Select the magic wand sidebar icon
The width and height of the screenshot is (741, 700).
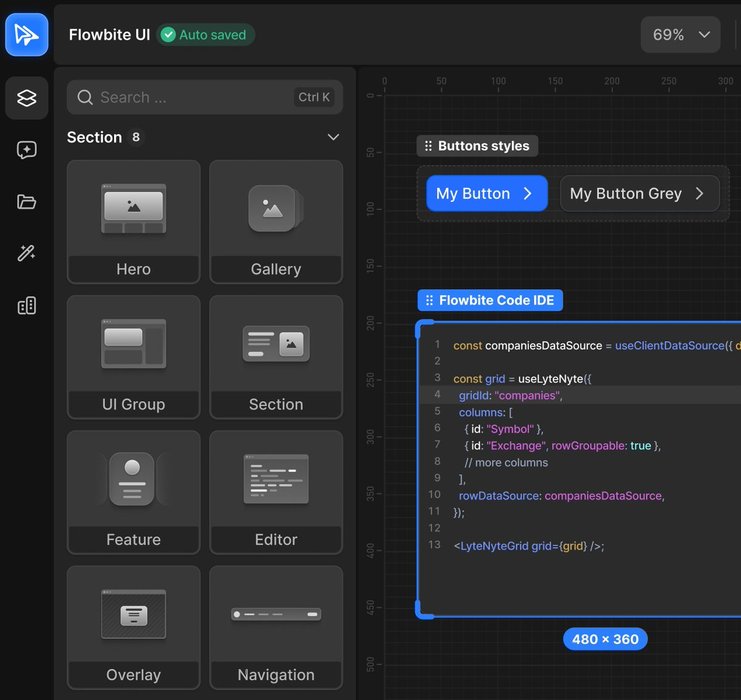tap(26, 253)
